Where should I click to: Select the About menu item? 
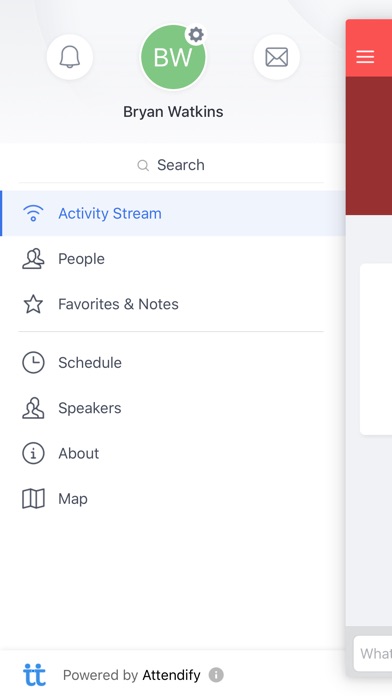pos(173,453)
